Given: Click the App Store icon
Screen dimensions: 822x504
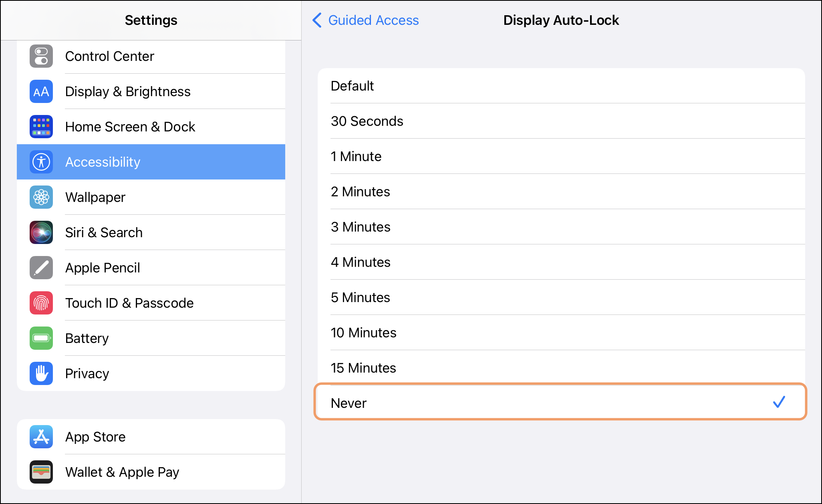Looking at the screenshot, I should pos(41,437).
